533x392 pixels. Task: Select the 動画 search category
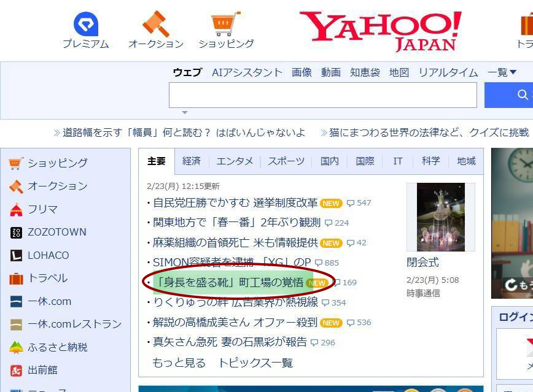pos(331,72)
